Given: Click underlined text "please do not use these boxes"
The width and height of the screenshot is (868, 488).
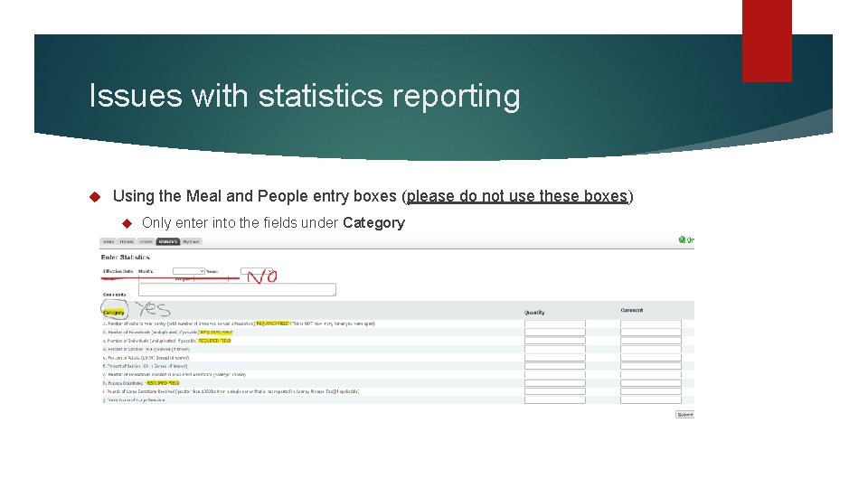Looking at the screenshot, I should point(517,196).
